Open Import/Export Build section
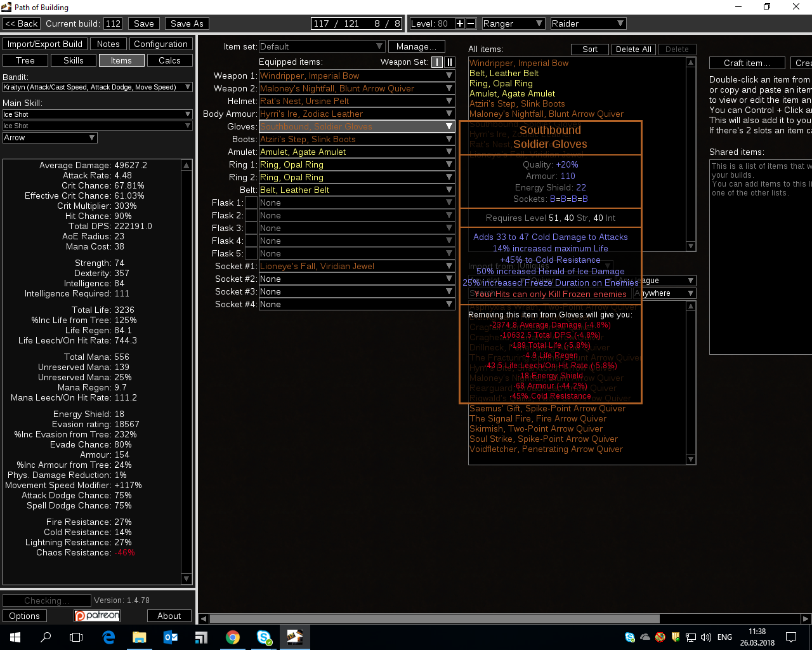The image size is (812, 650). (x=45, y=44)
